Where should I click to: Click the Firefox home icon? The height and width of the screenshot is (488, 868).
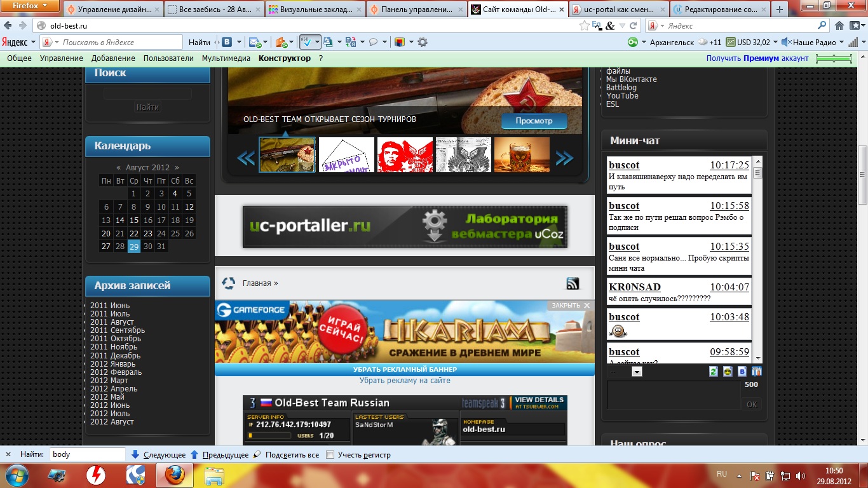click(x=839, y=26)
